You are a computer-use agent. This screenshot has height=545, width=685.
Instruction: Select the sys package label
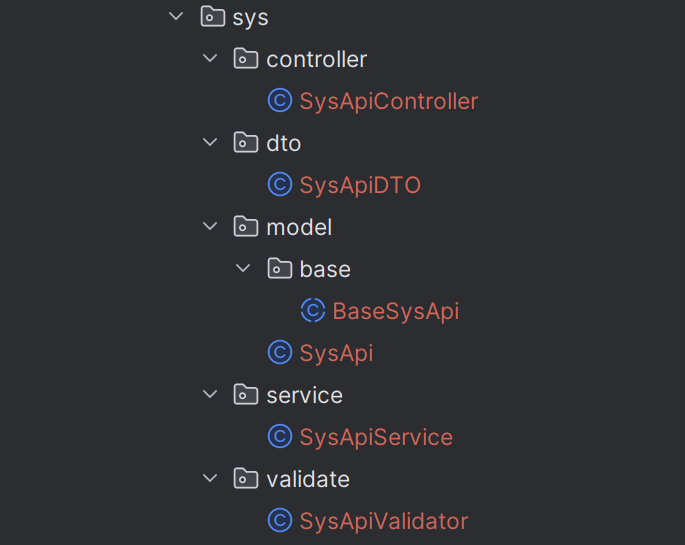251,17
